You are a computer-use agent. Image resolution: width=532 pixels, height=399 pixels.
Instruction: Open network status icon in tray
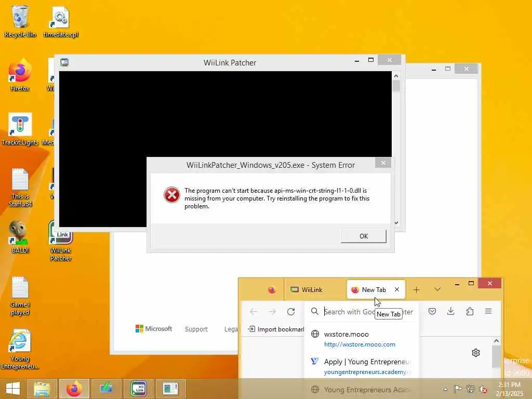[470, 389]
